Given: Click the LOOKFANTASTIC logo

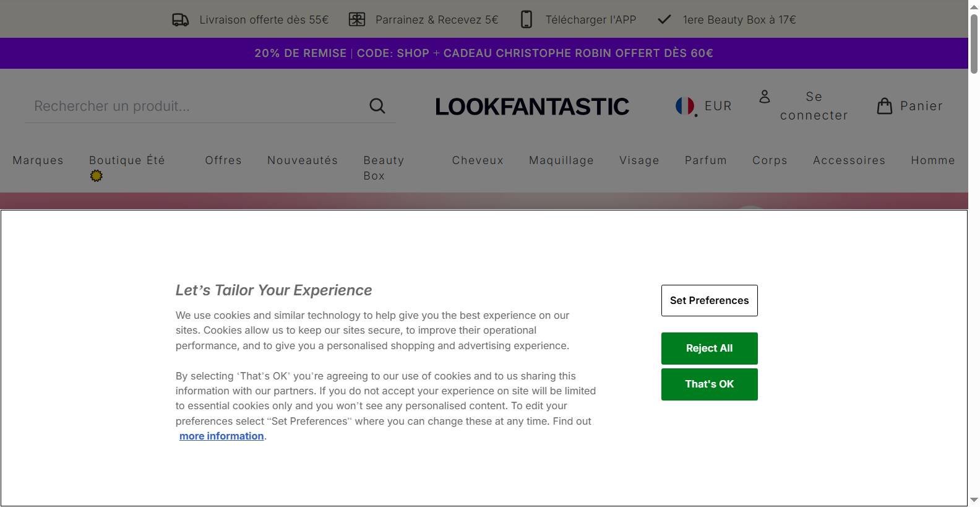Looking at the screenshot, I should point(532,106).
